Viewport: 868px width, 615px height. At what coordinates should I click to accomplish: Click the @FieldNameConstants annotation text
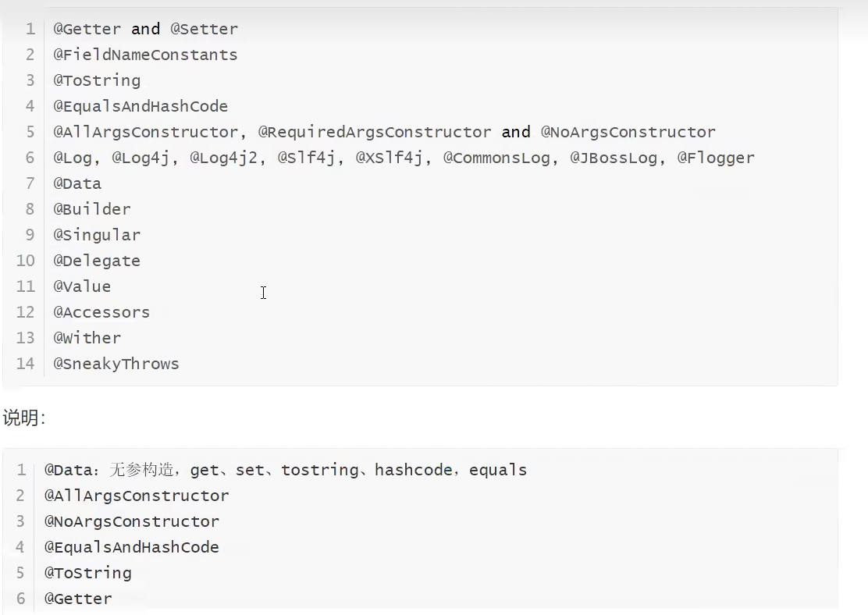(x=145, y=55)
